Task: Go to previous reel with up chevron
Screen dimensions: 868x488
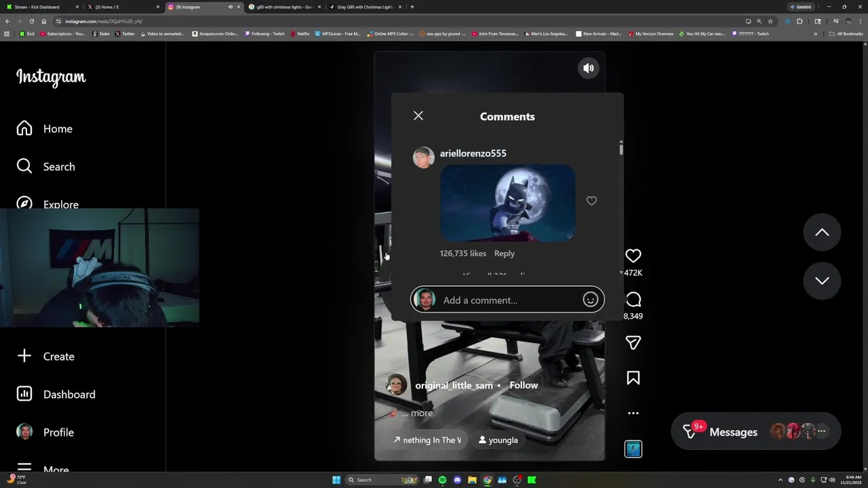Action: pyautogui.click(x=822, y=232)
